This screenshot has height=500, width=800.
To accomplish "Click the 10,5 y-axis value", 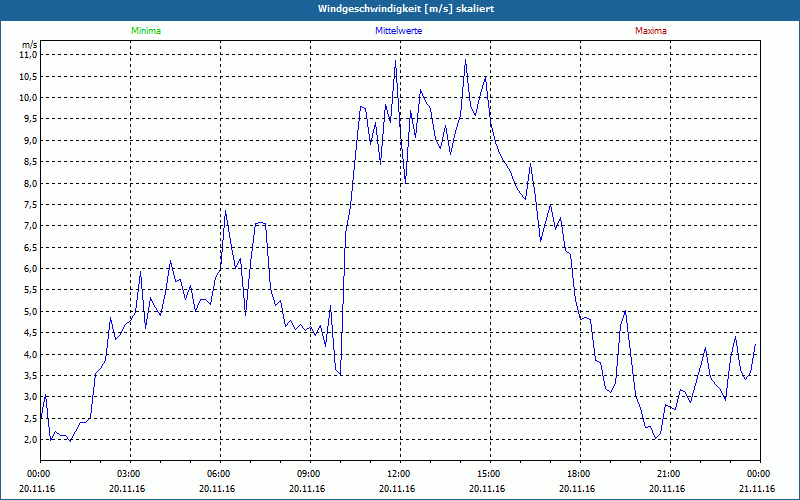I will 29,77.
